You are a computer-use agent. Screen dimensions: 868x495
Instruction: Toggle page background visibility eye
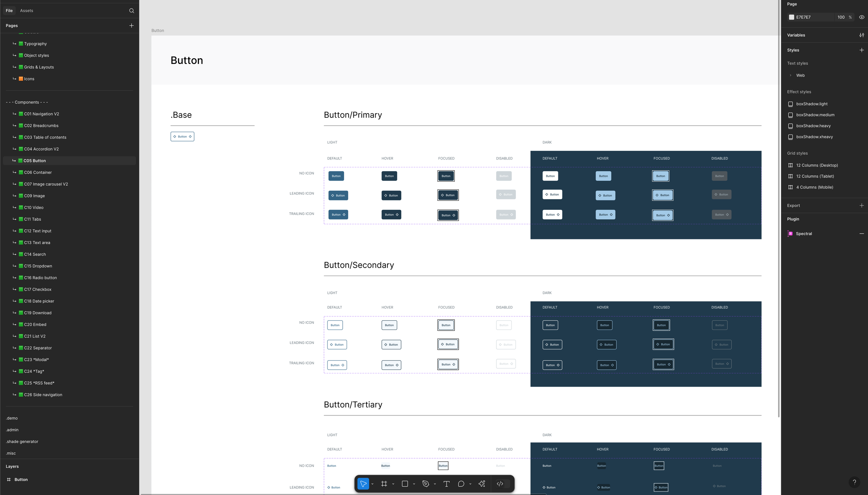[861, 17]
